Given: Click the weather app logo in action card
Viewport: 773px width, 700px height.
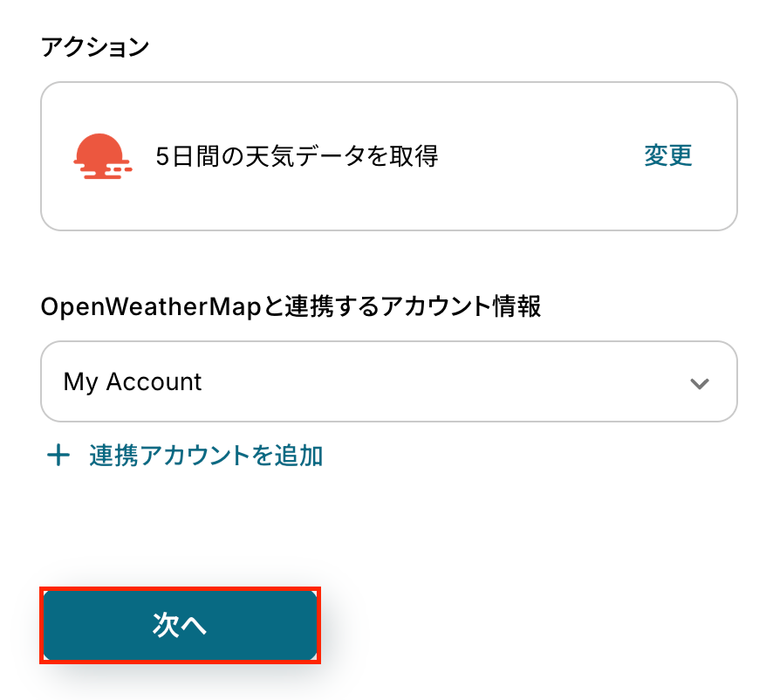Looking at the screenshot, I should coord(102,157).
